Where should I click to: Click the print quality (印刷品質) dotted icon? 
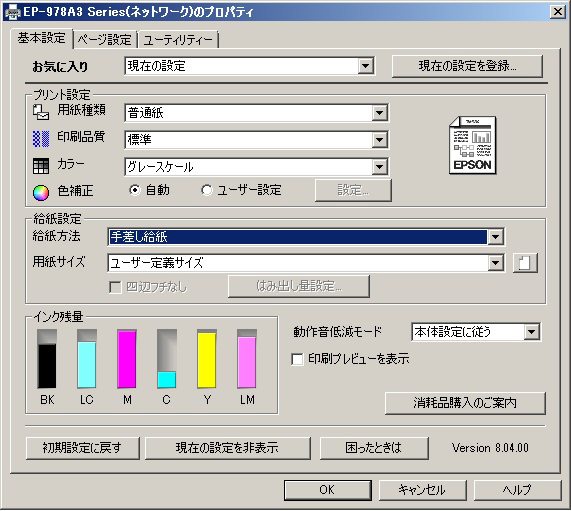[41, 139]
